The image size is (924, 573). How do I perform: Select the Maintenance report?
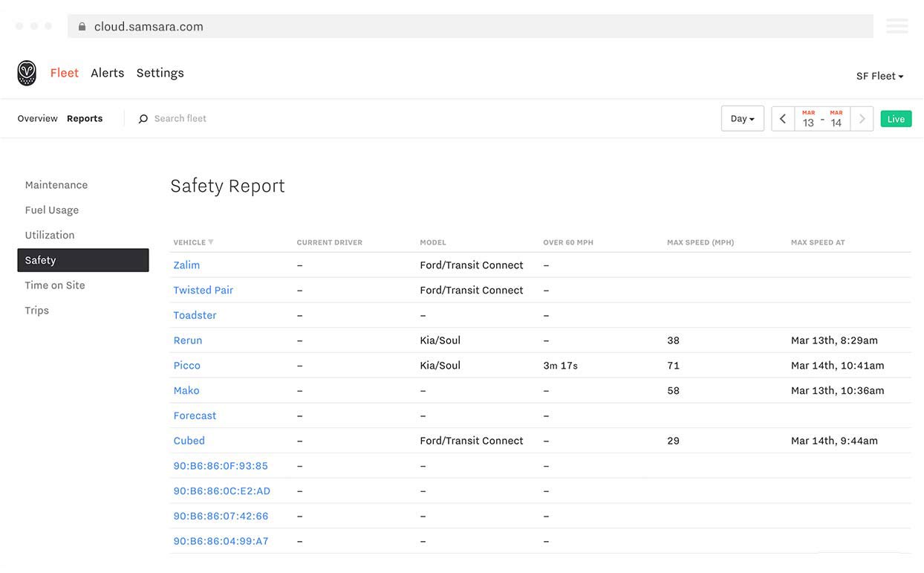point(56,185)
